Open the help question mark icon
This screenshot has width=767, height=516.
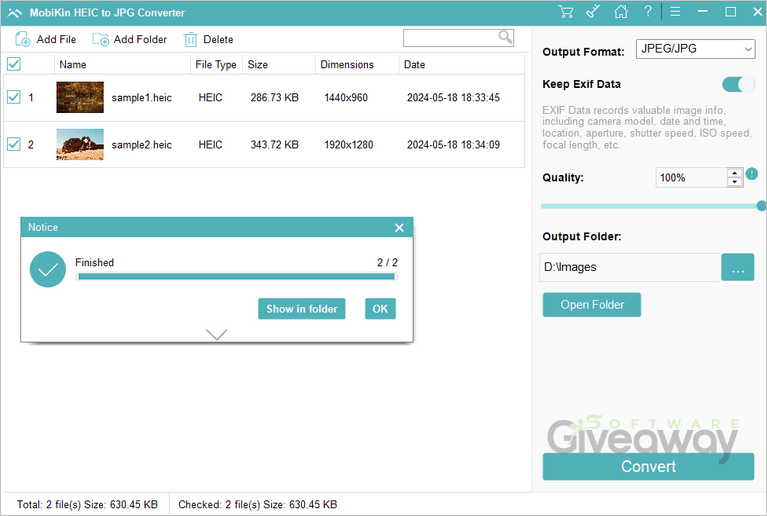[648, 11]
